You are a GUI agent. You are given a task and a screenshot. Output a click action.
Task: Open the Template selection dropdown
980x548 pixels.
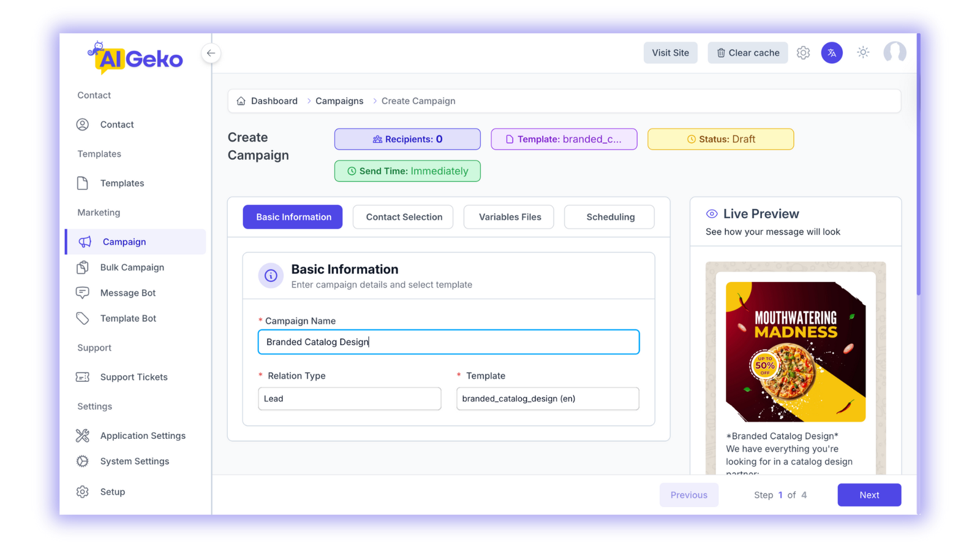tap(548, 398)
